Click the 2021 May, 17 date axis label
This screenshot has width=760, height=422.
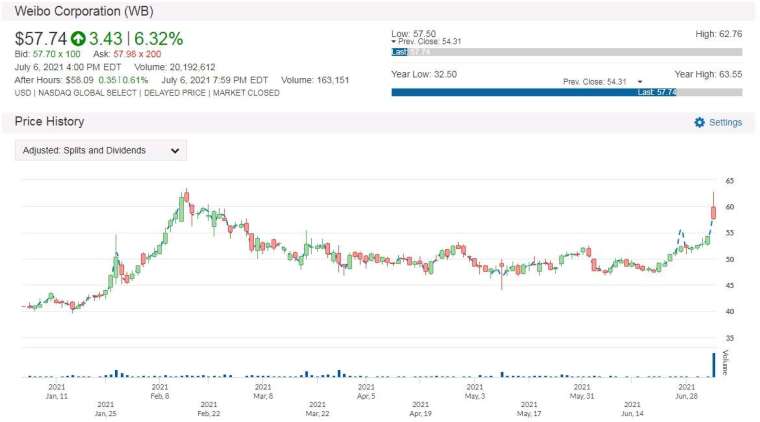tap(529, 409)
